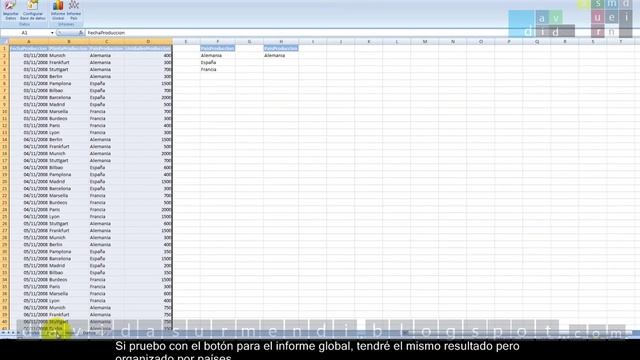Click the insert function fx icon
640x360 pixels.
pos(81,33)
